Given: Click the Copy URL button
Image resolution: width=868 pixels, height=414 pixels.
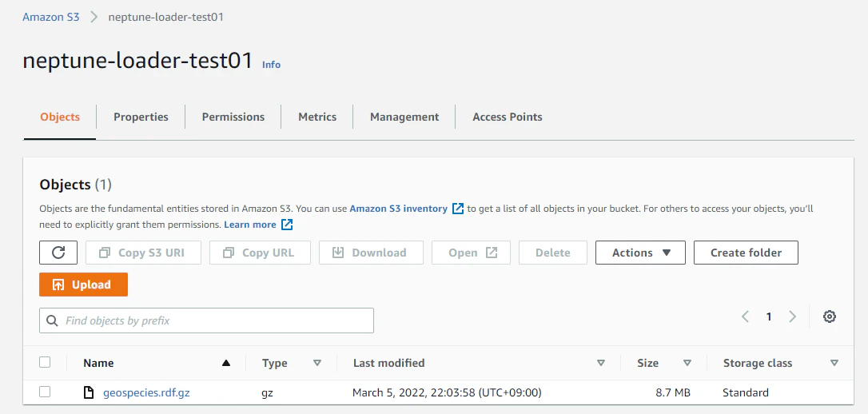Looking at the screenshot, I should tap(261, 253).
